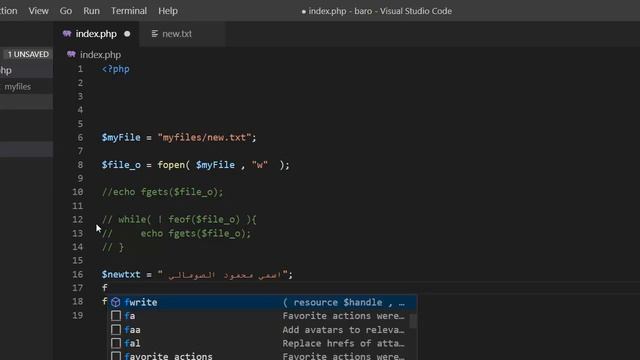Click the text file icon on new.txt tab

[155, 34]
